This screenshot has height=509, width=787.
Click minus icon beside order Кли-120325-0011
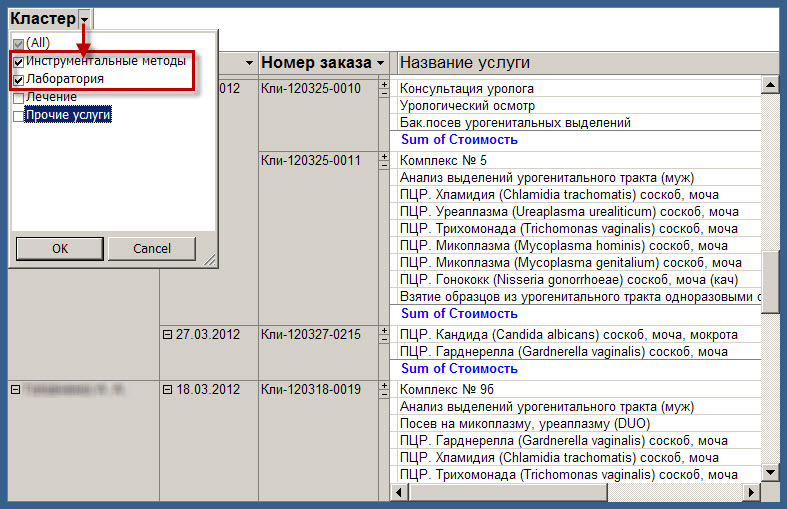point(383,165)
